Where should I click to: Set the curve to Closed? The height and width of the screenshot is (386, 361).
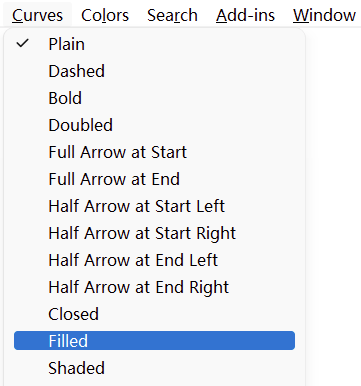click(154, 314)
